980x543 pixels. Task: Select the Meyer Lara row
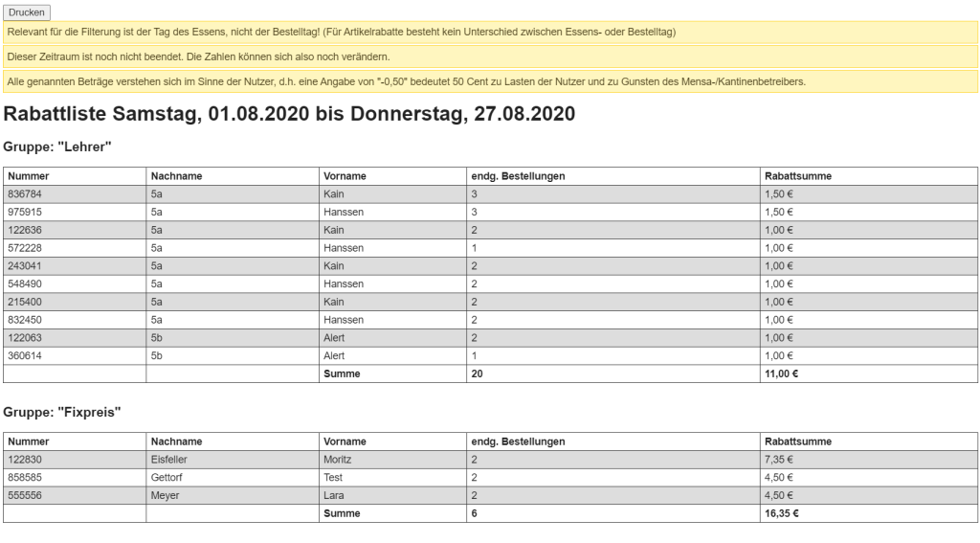(490, 495)
